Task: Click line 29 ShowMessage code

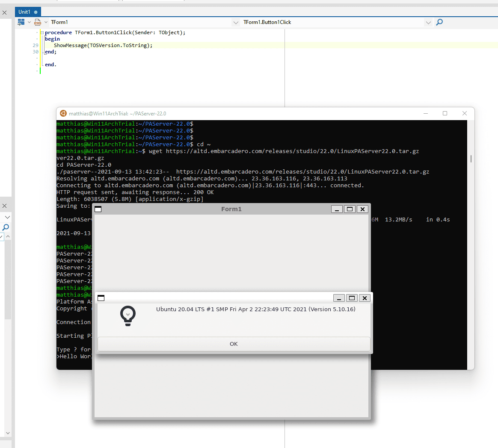Action: coord(103,45)
